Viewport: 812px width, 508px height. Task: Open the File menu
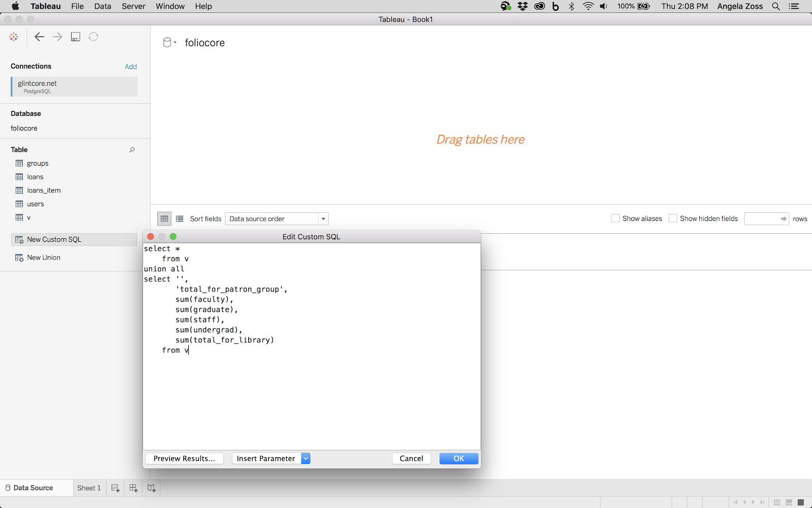pyautogui.click(x=78, y=6)
